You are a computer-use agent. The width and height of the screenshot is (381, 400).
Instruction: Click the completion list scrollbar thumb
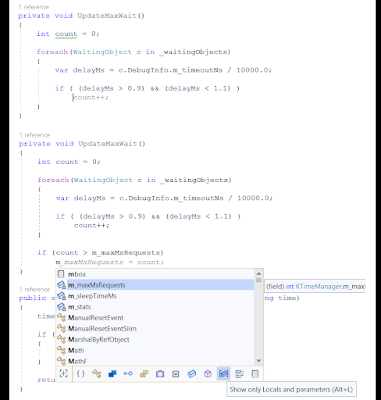click(x=259, y=280)
